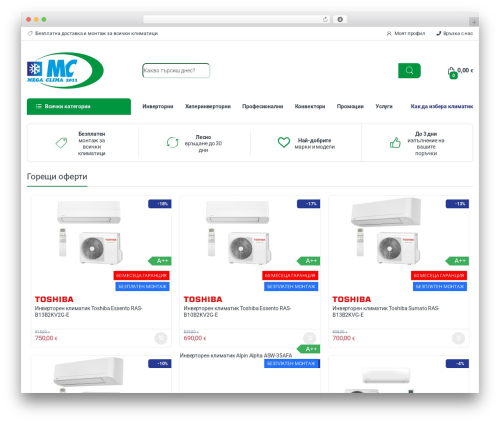Click the browser reload icon in address bar
Image resolution: width=500 pixels, height=423 pixels.
[325, 20]
